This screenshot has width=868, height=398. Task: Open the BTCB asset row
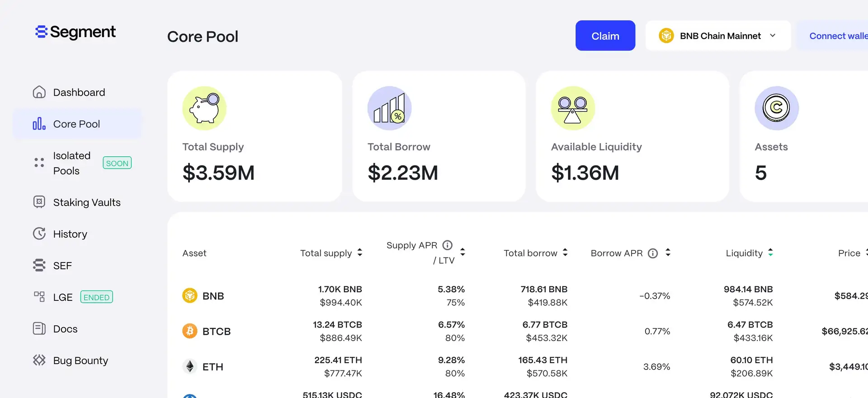216,332
